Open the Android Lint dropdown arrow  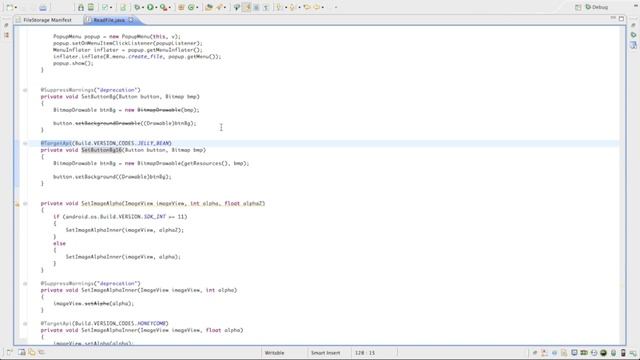coord(111,7)
